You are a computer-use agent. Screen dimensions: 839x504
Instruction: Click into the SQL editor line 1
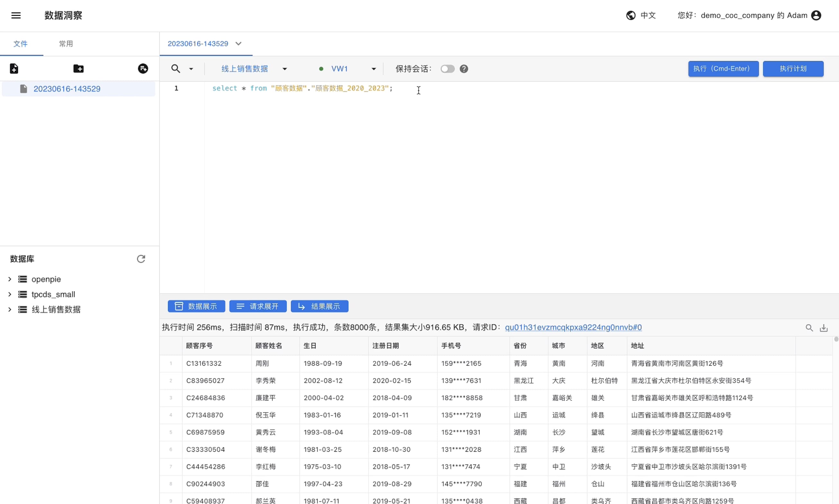(302, 88)
